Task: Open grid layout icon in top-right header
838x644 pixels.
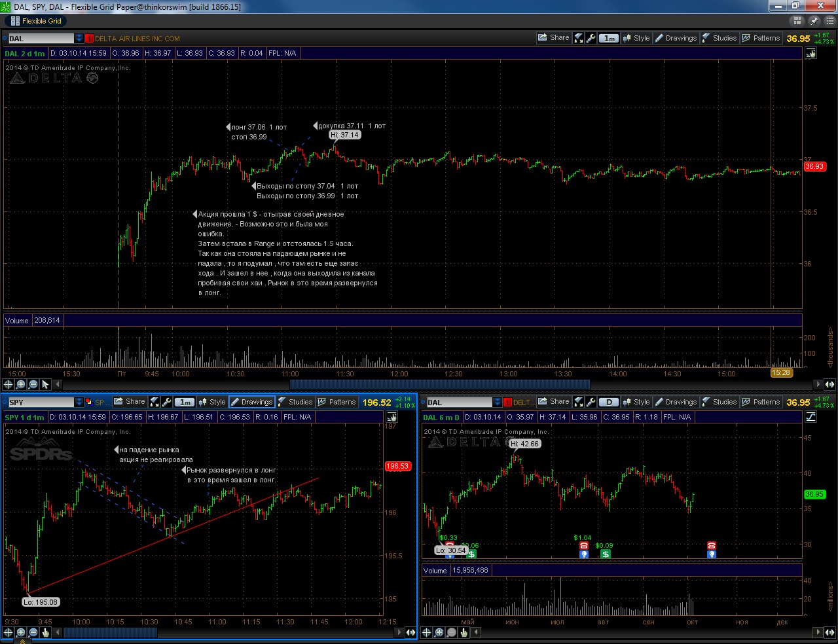Action: (x=797, y=21)
